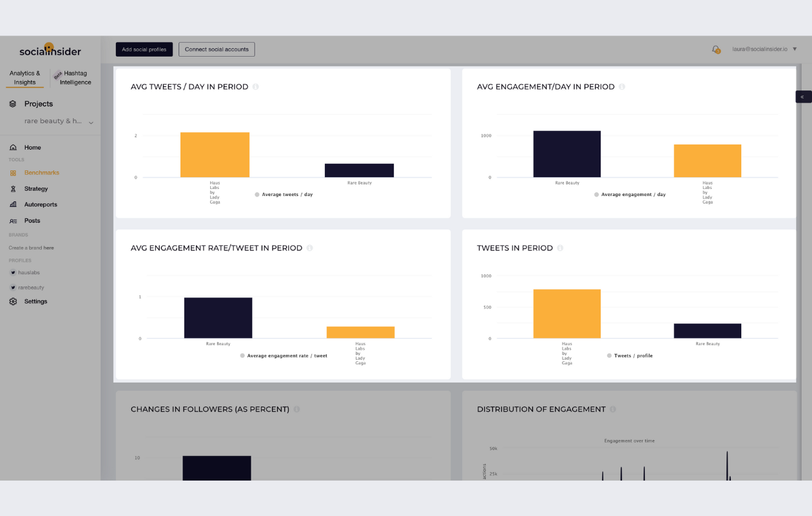
Task: Open Settings in sidebar
Action: point(35,301)
